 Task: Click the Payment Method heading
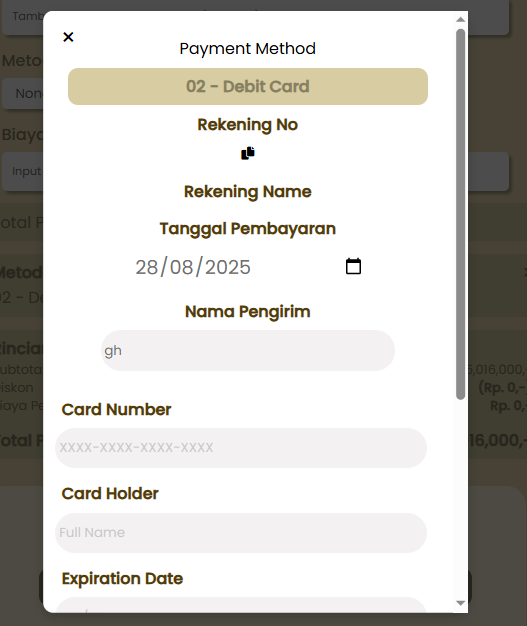(248, 49)
